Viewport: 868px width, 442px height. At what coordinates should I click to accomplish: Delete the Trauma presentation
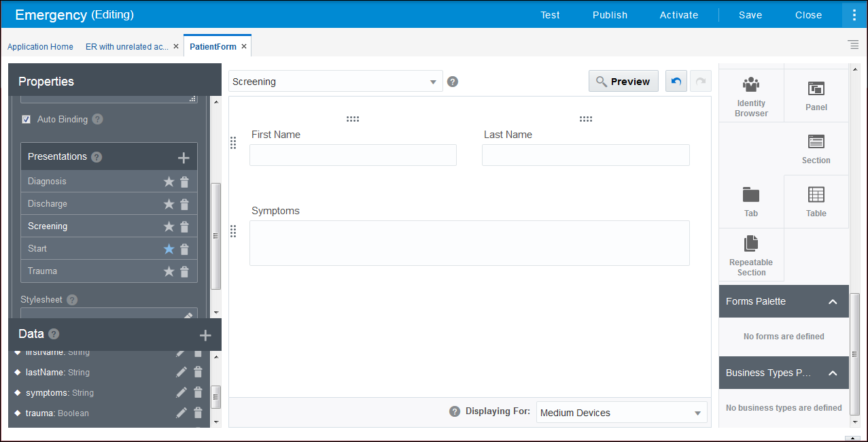[x=184, y=271]
